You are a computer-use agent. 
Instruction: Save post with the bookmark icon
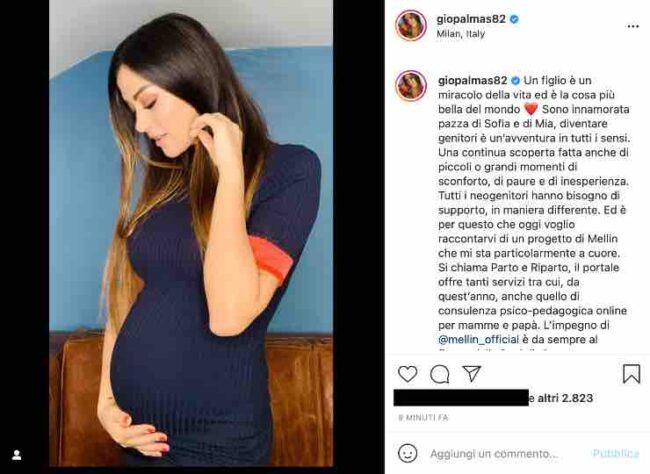(631, 374)
